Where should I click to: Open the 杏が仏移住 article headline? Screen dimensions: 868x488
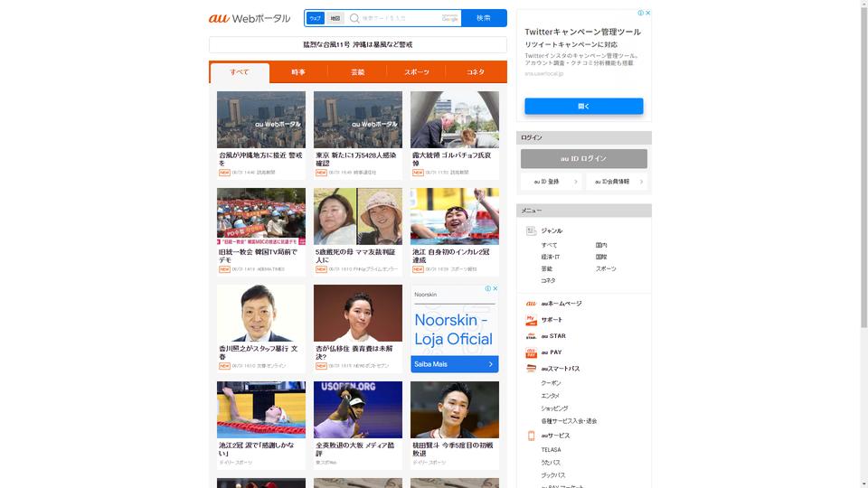click(354, 352)
